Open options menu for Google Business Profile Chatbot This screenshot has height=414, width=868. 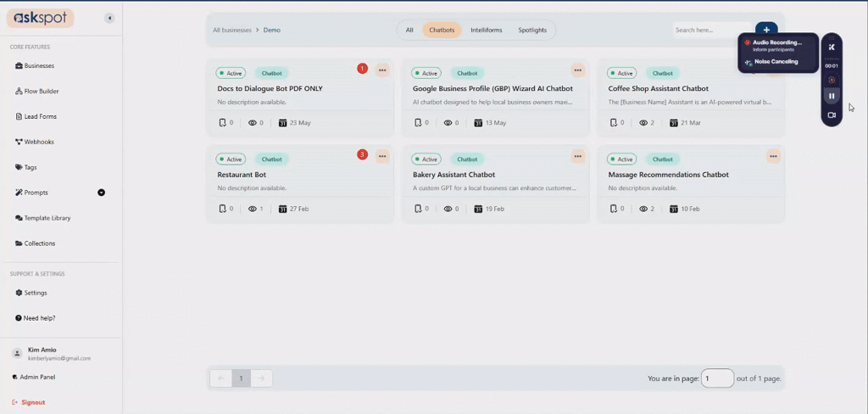578,70
